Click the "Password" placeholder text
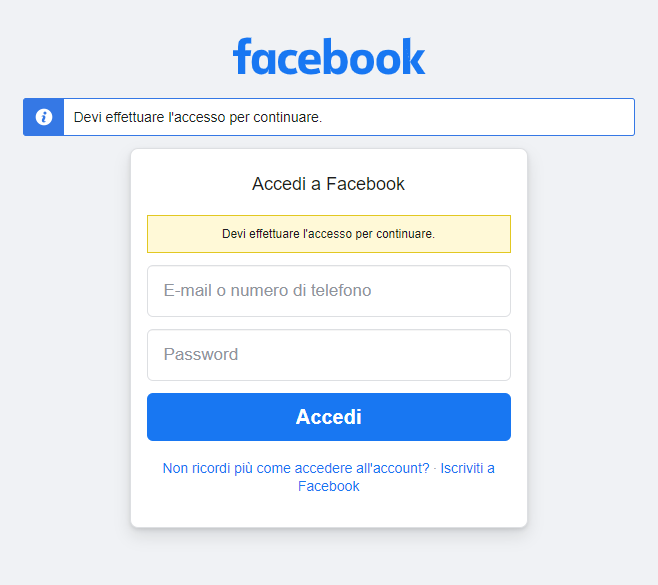Screen dimensions: 658x585 click(x=201, y=355)
